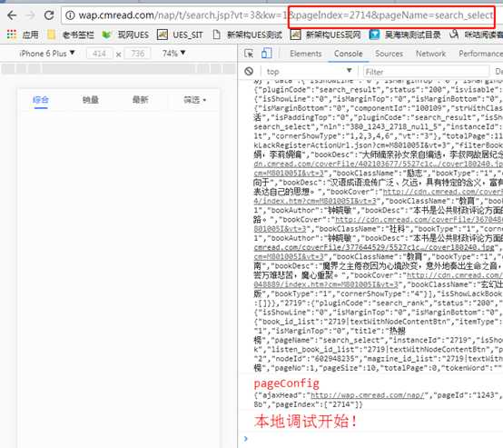The image size is (503, 448).
Task: Open the http://wap.cmread.com/nap/ ajaxHead link
Action: click(368, 395)
